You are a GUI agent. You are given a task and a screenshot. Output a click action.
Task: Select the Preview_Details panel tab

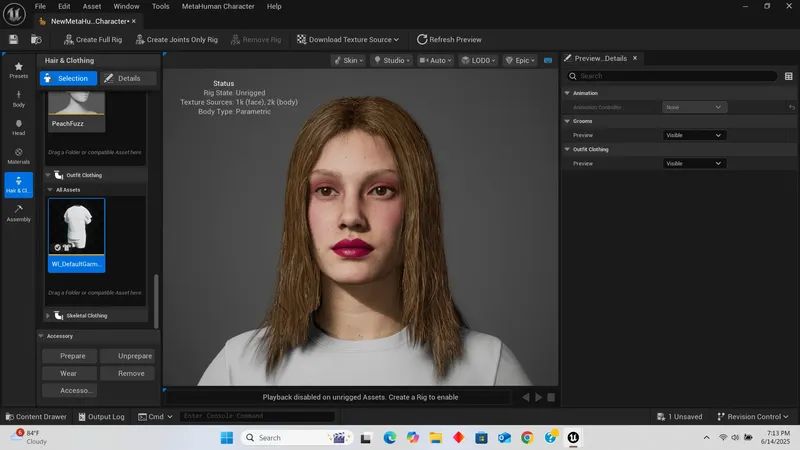coord(601,58)
